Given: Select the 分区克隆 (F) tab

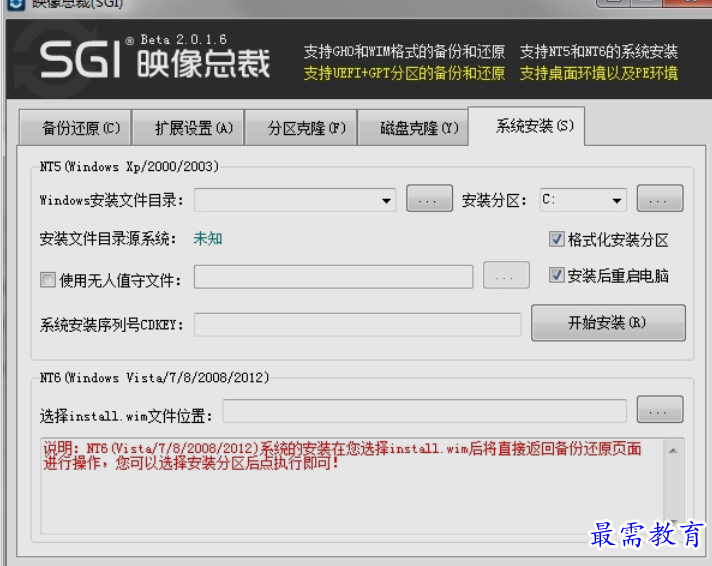Looking at the screenshot, I should coord(301,128).
